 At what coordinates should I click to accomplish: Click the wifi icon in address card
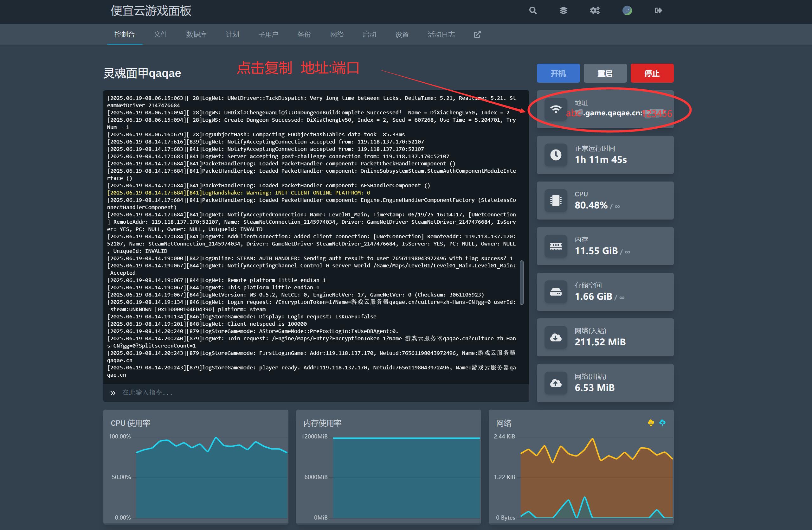click(555, 110)
